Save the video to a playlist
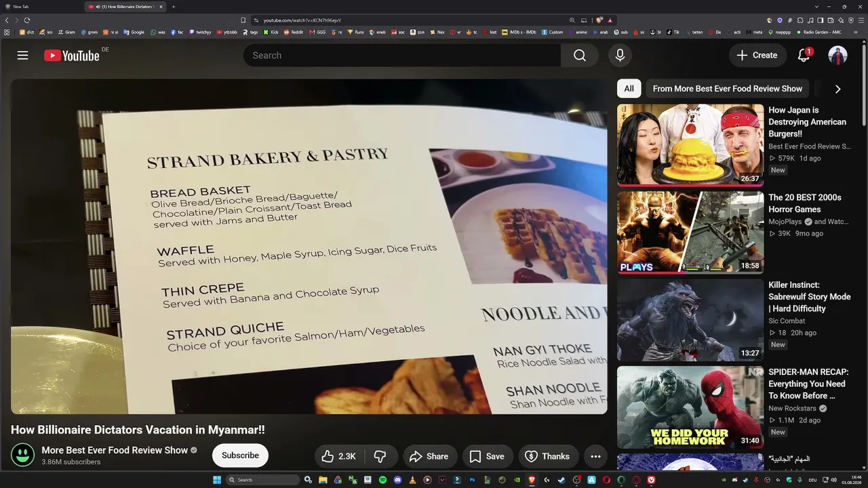This screenshot has height=488, width=868. (x=488, y=456)
